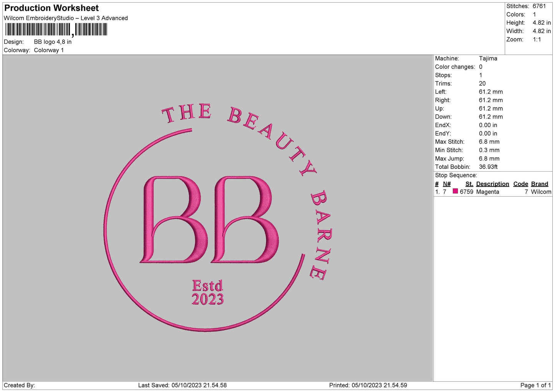This screenshot has height=392, width=555.
Task: Click the barcode under the software name
Action: 56,30
